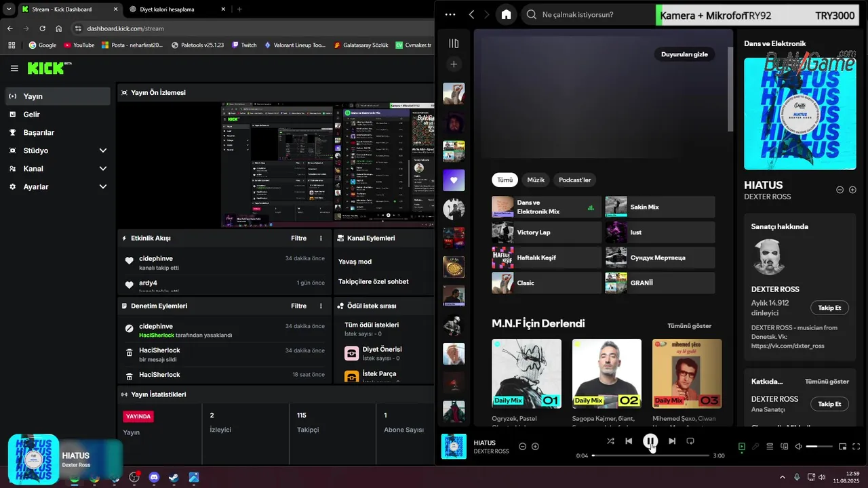
Task: Open Spotify Home
Action: (x=506, y=15)
